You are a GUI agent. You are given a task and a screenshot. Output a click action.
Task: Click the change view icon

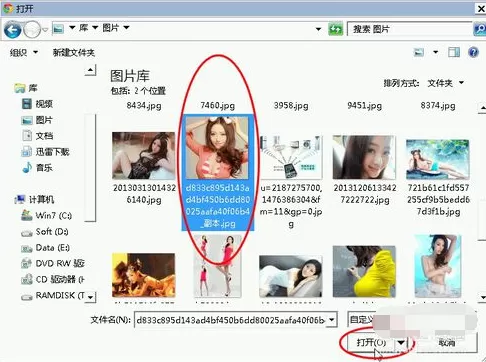(x=419, y=52)
